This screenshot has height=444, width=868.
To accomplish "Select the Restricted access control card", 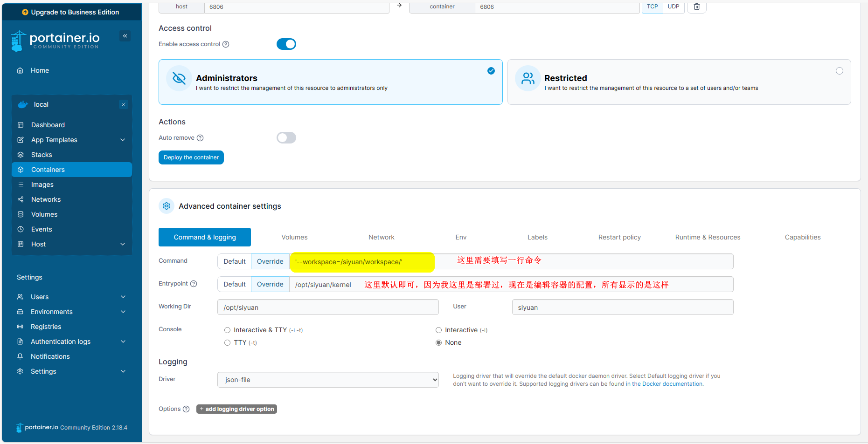I will [x=679, y=82].
